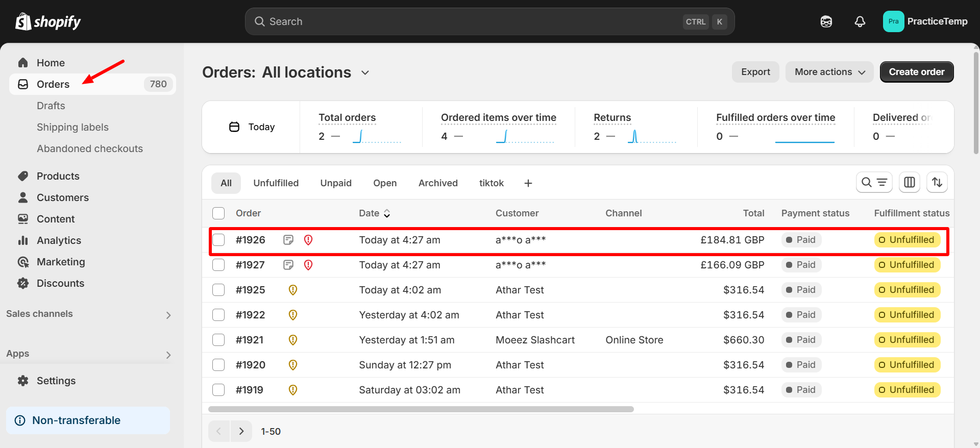This screenshot has width=980, height=448.
Task: Open search and filter orders icon
Action: coord(874,182)
